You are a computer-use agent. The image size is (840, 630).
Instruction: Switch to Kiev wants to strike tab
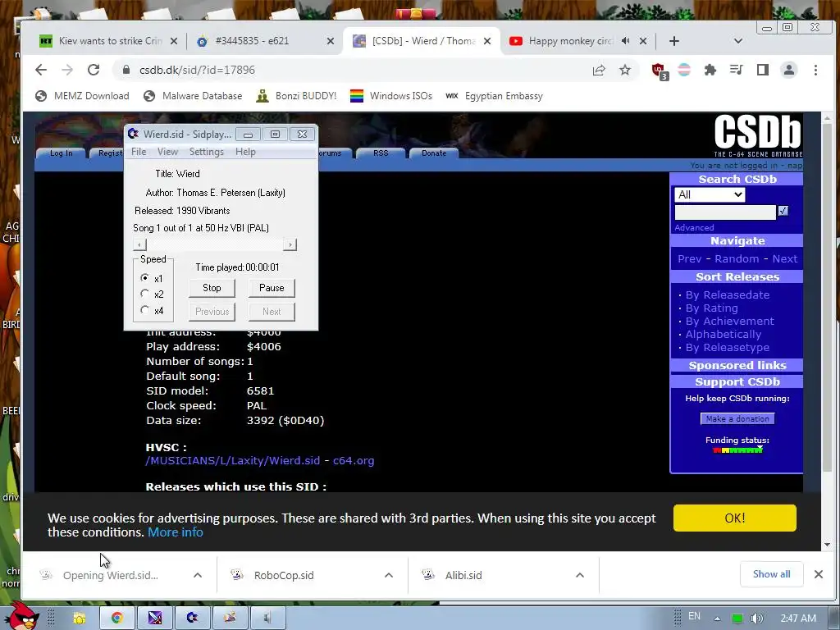[106, 41]
